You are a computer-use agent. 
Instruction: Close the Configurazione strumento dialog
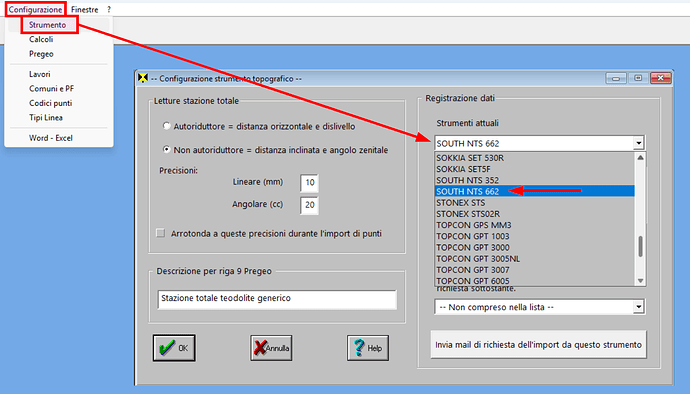point(661,78)
